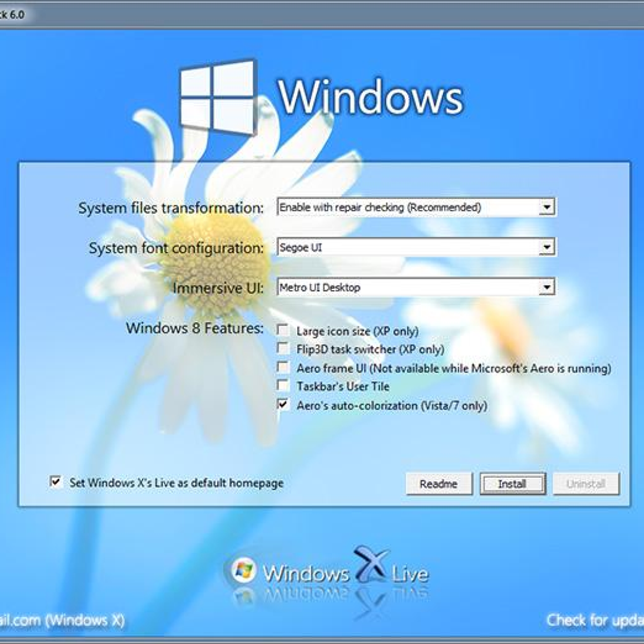Expand the System font configuration dropdown
The image size is (644, 644).
point(416,247)
